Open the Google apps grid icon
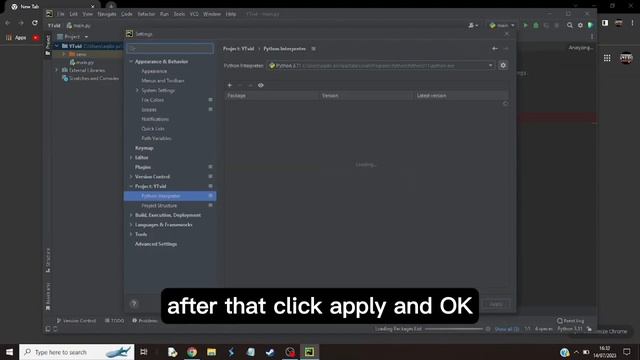 (607, 58)
